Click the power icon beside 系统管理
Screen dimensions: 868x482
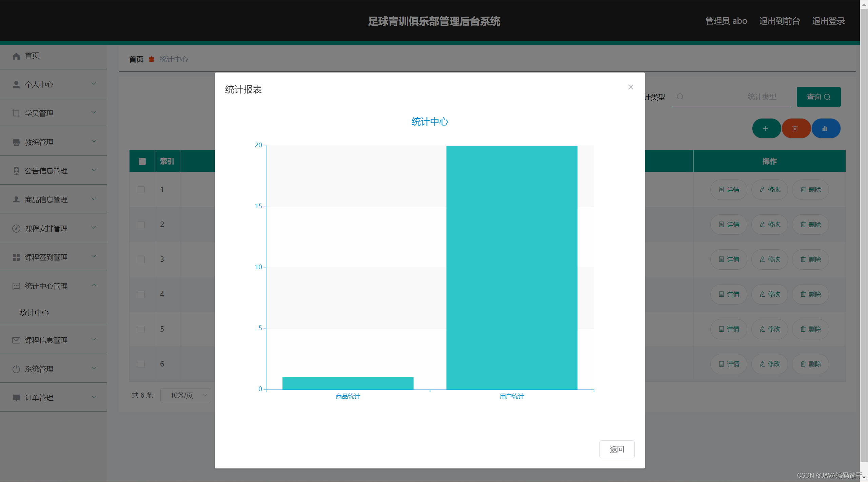tap(16, 369)
